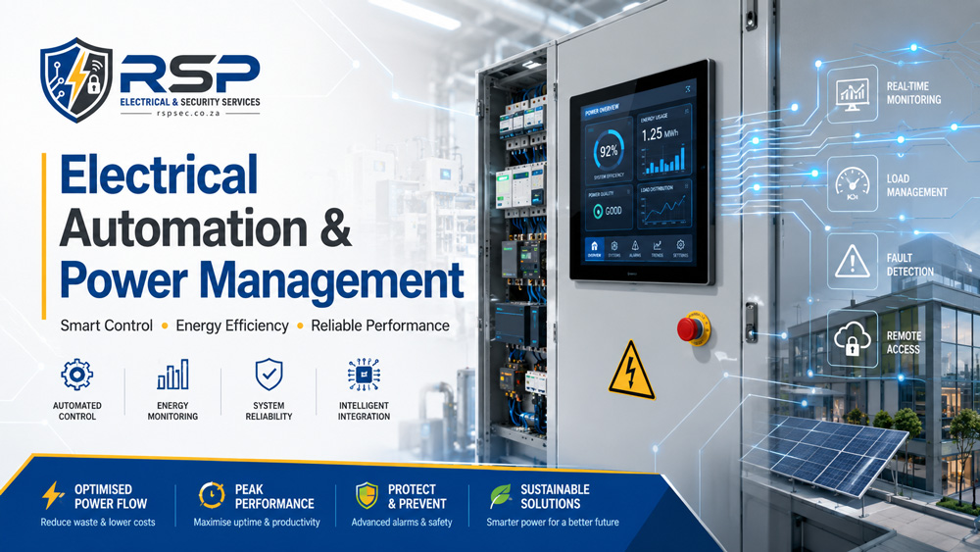The image size is (980, 552).
Task: Click the 92% system efficiency gauge
Action: pyautogui.click(x=609, y=151)
